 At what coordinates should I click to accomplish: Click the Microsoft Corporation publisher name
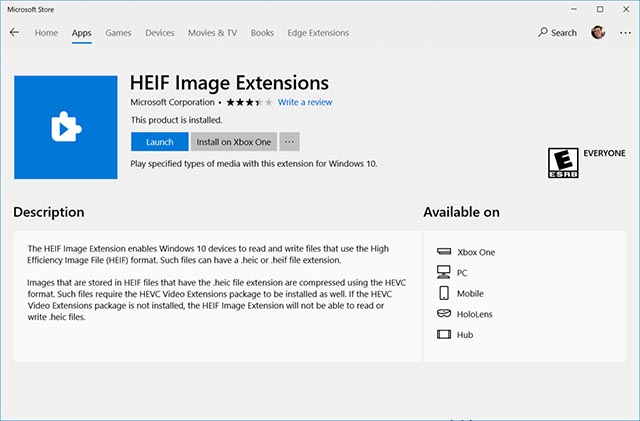(172, 102)
